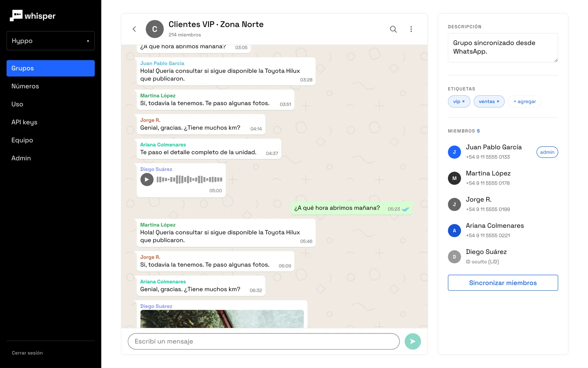Click Martina López's message at 03:51
588x368 pixels.
tap(215, 100)
